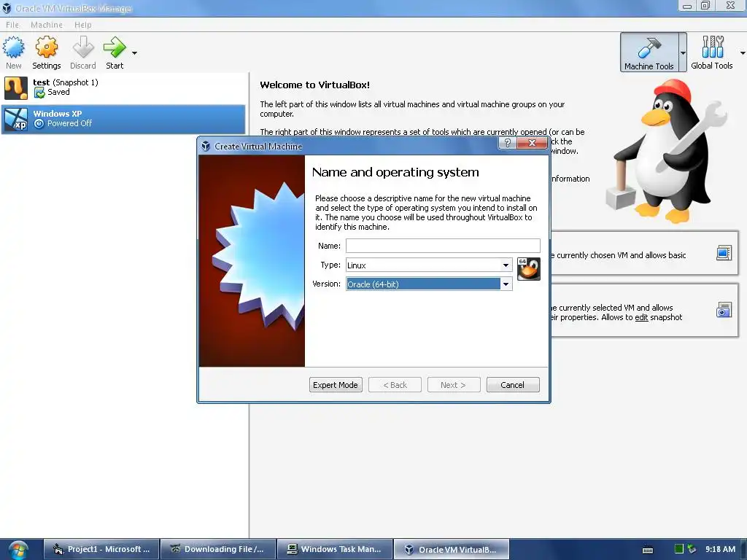The height and width of the screenshot is (560, 747).
Task: Click the Back button in the wizard
Action: [395, 385]
